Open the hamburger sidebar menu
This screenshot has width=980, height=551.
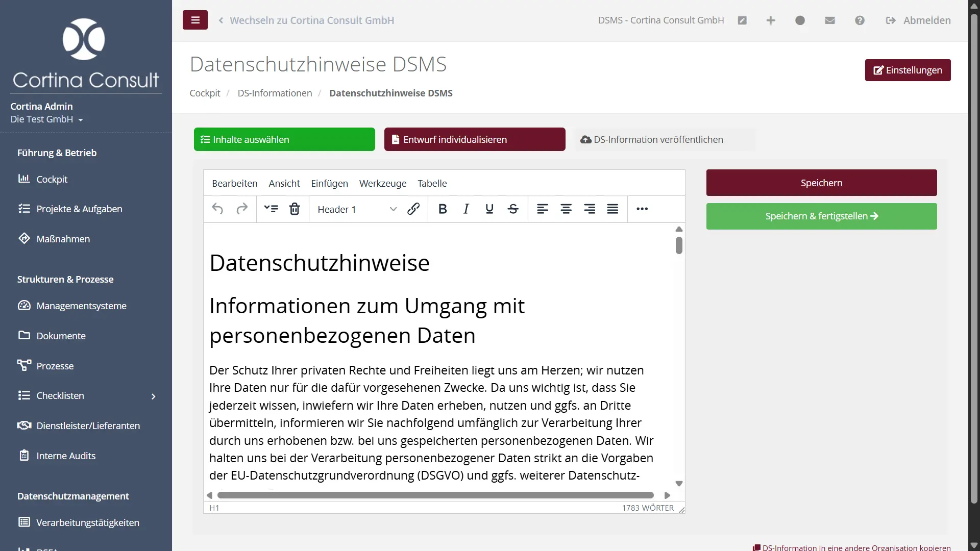(195, 20)
